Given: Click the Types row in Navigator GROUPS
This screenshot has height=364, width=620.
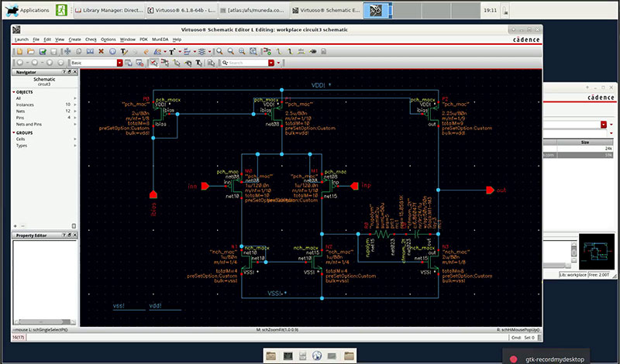Looking at the screenshot, I should (45, 146).
